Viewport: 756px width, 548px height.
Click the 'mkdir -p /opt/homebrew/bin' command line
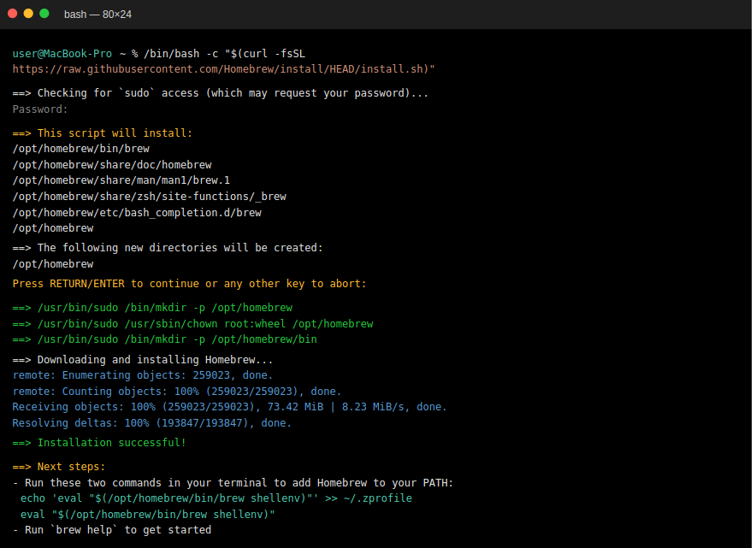click(165, 339)
